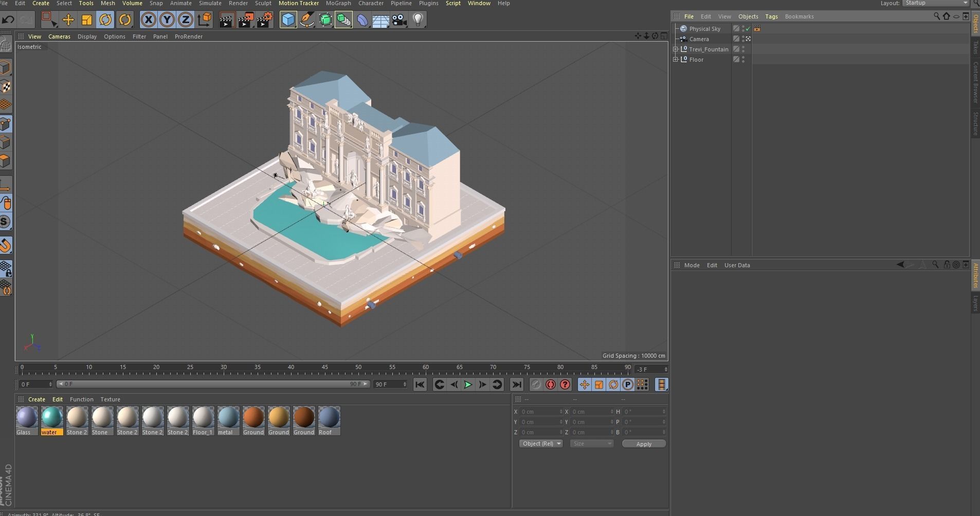
Task: Toggle Y axis lock
Action: 167,20
